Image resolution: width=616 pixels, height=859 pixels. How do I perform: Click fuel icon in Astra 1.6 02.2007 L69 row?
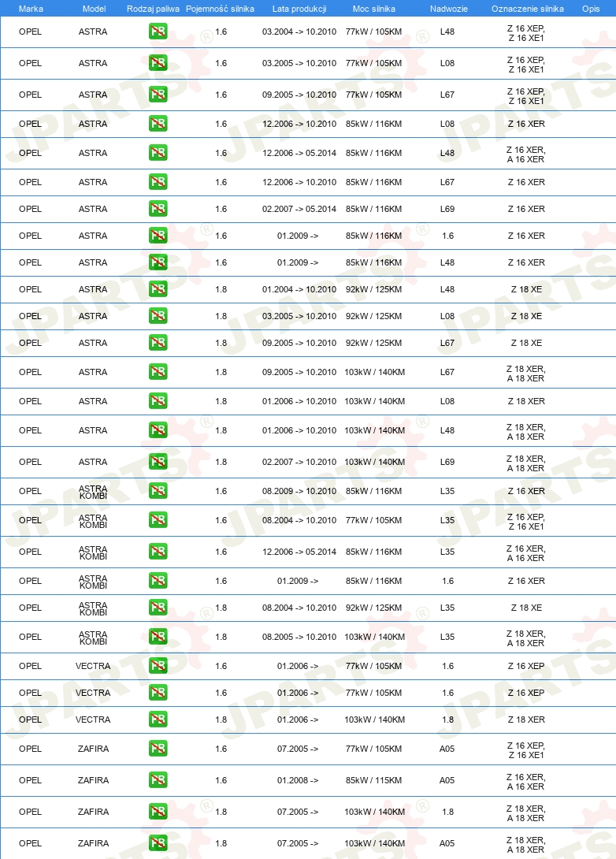(158, 209)
